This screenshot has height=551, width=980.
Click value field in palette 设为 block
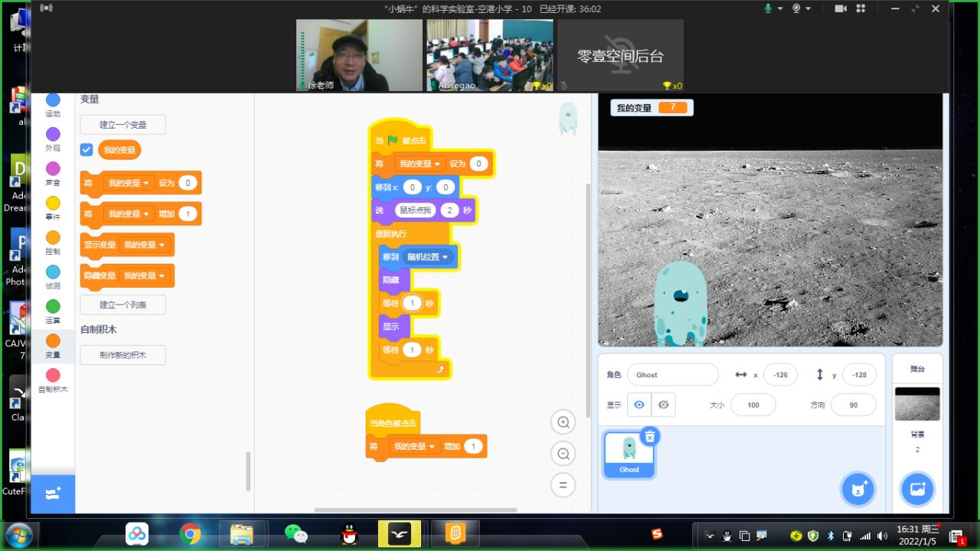pos(188,183)
